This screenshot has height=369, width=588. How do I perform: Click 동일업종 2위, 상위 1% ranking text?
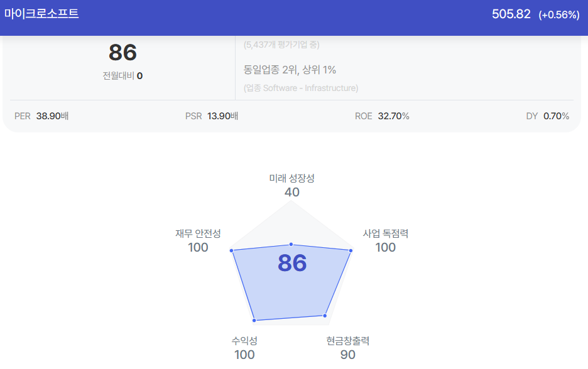290,70
